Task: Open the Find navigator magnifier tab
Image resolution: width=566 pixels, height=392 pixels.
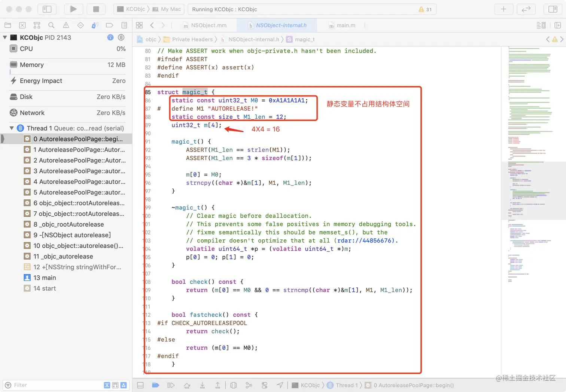Action: pyautogui.click(x=51, y=25)
